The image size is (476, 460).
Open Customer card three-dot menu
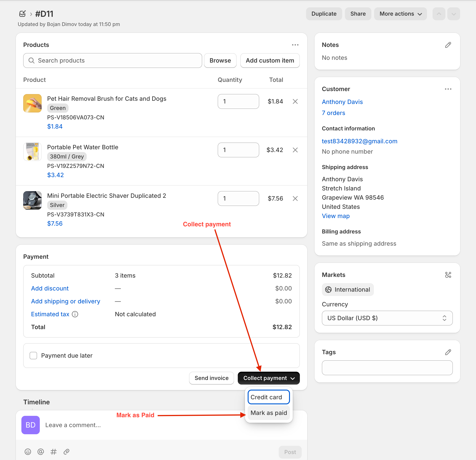point(448,89)
